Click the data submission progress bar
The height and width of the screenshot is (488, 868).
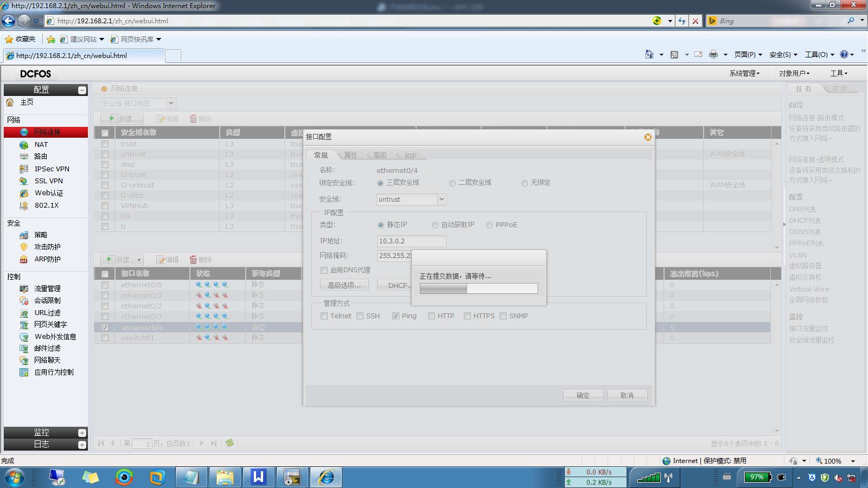[x=479, y=289]
